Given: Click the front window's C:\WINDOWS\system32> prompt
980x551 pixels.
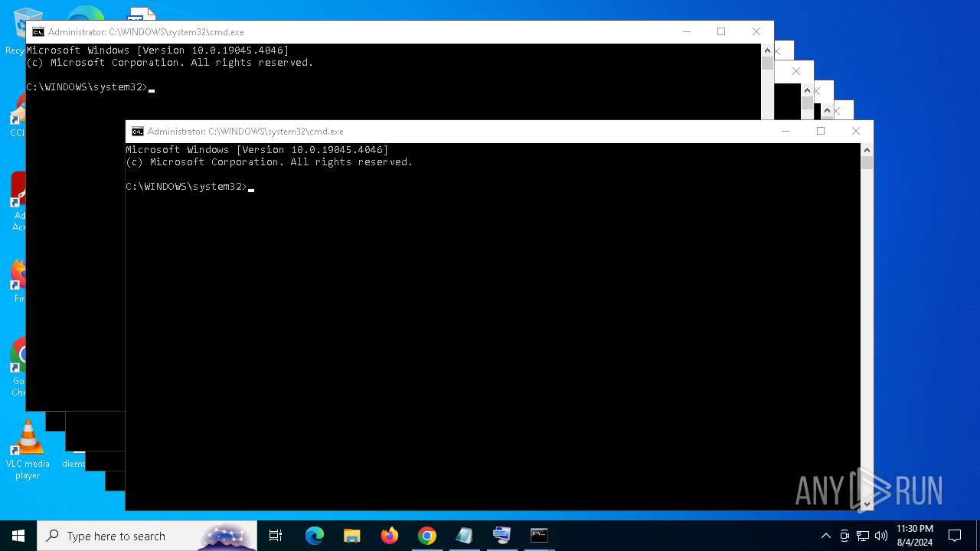Looking at the screenshot, I should 187,187.
